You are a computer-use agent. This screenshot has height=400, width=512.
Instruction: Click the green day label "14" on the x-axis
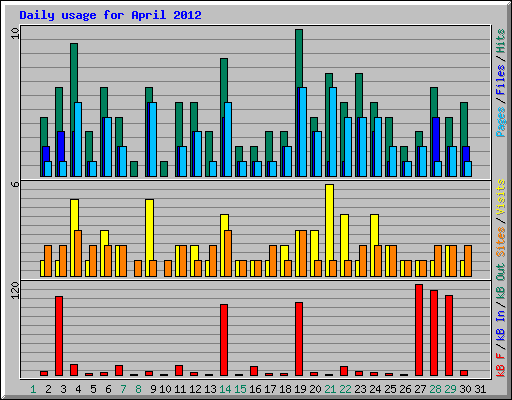(225, 389)
